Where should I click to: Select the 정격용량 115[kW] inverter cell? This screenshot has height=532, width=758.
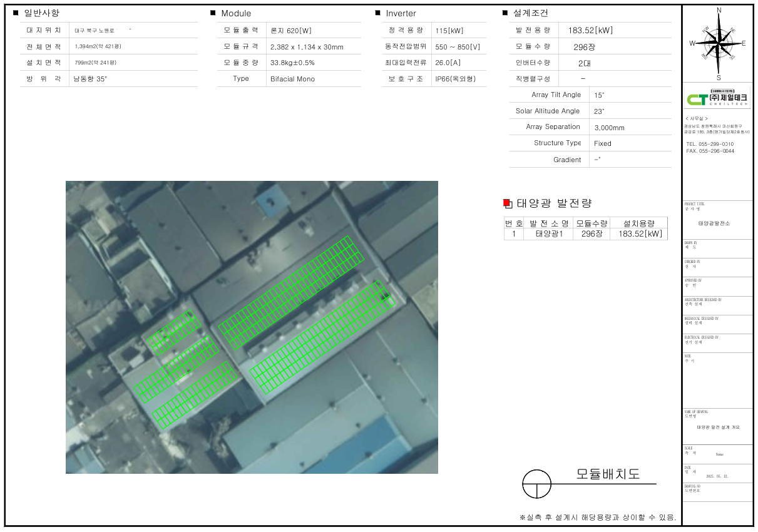tap(449, 31)
